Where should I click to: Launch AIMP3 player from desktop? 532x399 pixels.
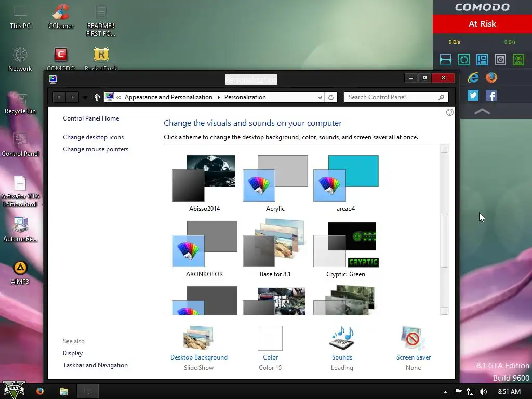click(x=20, y=272)
